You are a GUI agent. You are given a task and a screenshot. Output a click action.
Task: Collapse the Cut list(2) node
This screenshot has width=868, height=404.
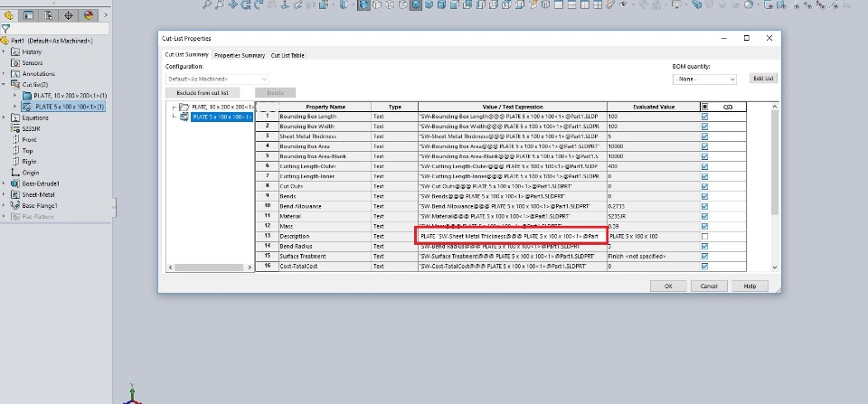pos(4,85)
